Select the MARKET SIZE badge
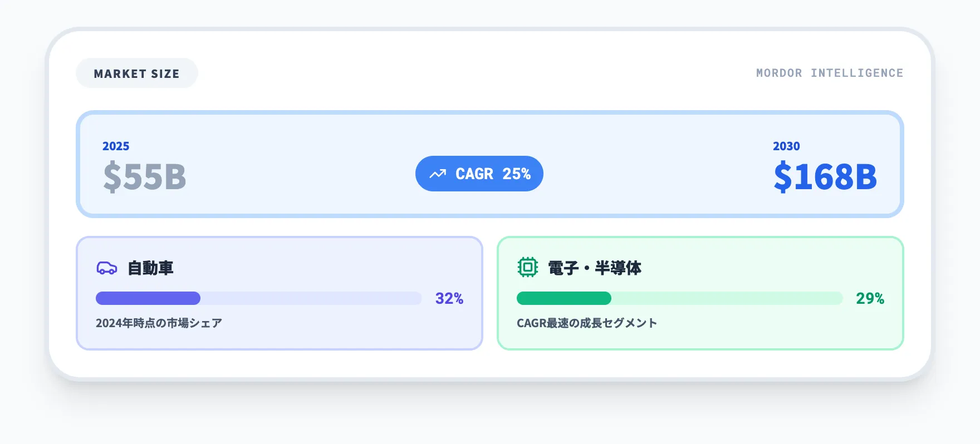 pyautogui.click(x=136, y=73)
